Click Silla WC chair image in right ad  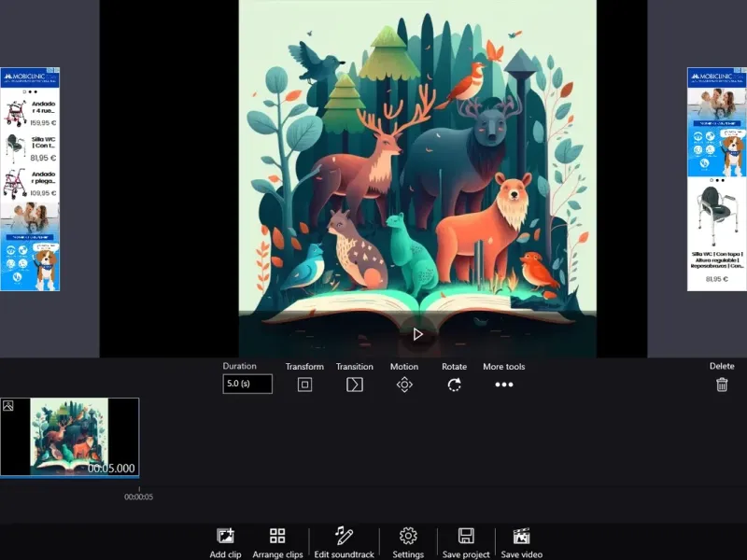pyautogui.click(x=716, y=215)
